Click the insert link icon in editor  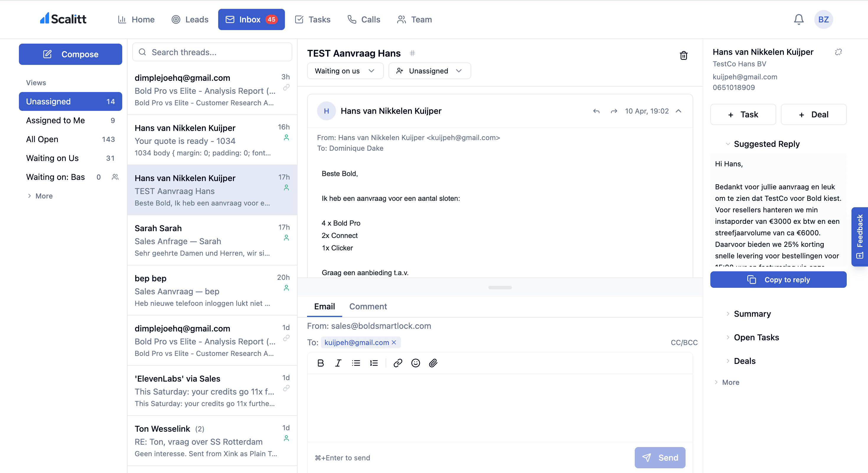pos(398,363)
